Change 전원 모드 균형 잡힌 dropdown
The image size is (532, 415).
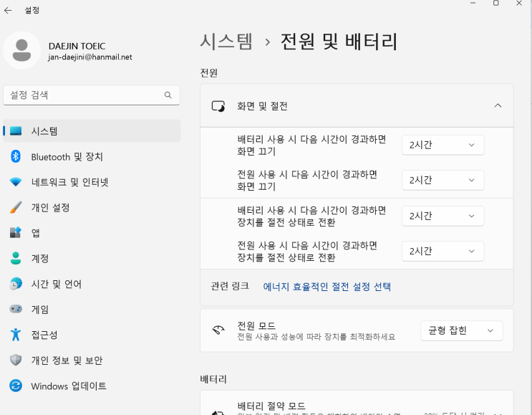click(x=461, y=330)
